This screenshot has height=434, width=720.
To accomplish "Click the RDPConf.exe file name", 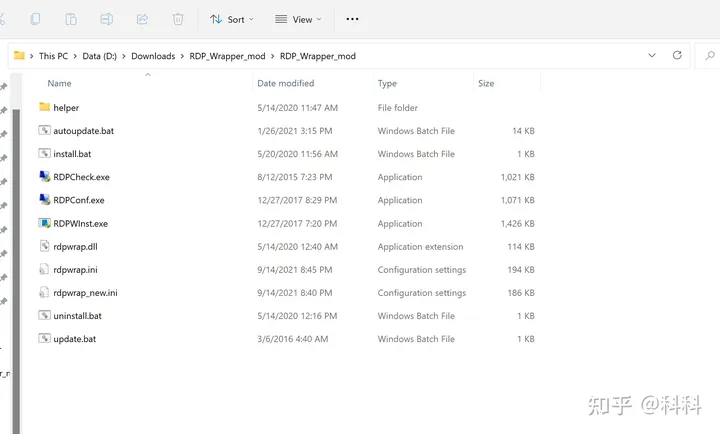I will (x=79, y=200).
